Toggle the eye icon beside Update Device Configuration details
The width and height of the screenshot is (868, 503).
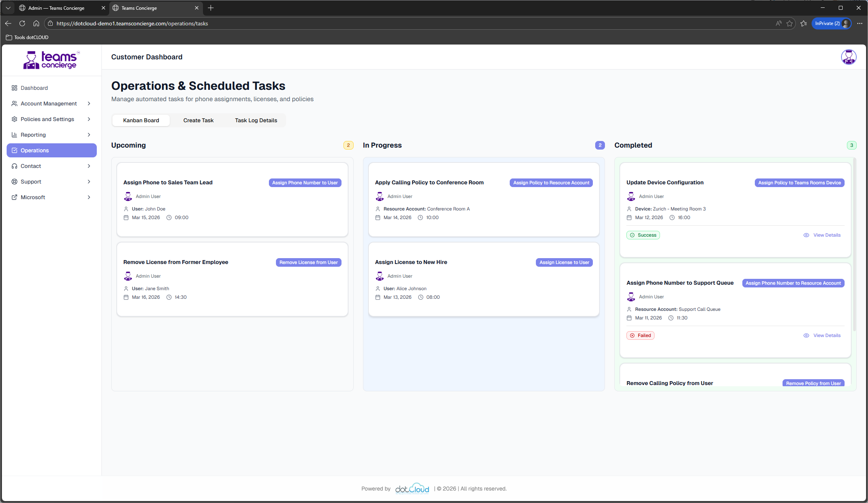coord(806,235)
